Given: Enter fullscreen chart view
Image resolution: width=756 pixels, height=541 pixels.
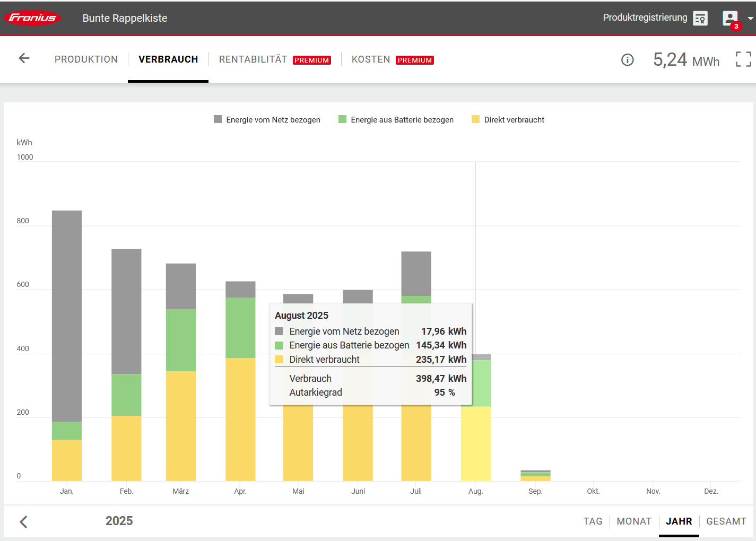Looking at the screenshot, I should [x=743, y=59].
